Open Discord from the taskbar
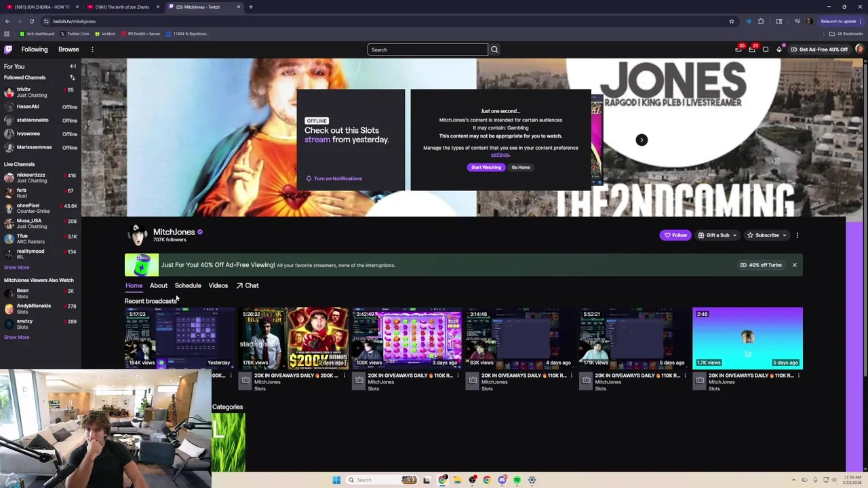Viewport: 868px width, 488px height. [502, 480]
